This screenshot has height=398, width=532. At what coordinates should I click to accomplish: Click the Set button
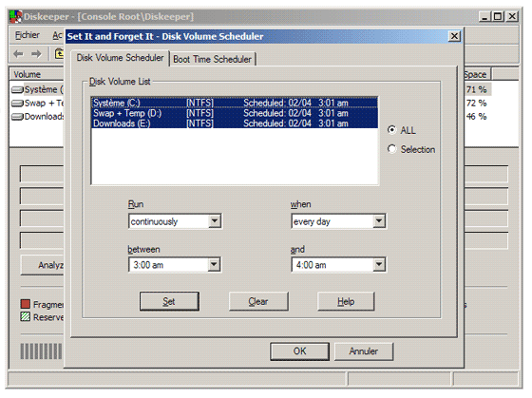click(169, 301)
